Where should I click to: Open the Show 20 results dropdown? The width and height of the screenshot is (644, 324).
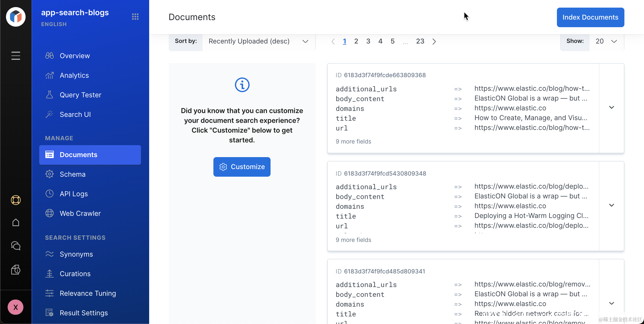pos(606,41)
